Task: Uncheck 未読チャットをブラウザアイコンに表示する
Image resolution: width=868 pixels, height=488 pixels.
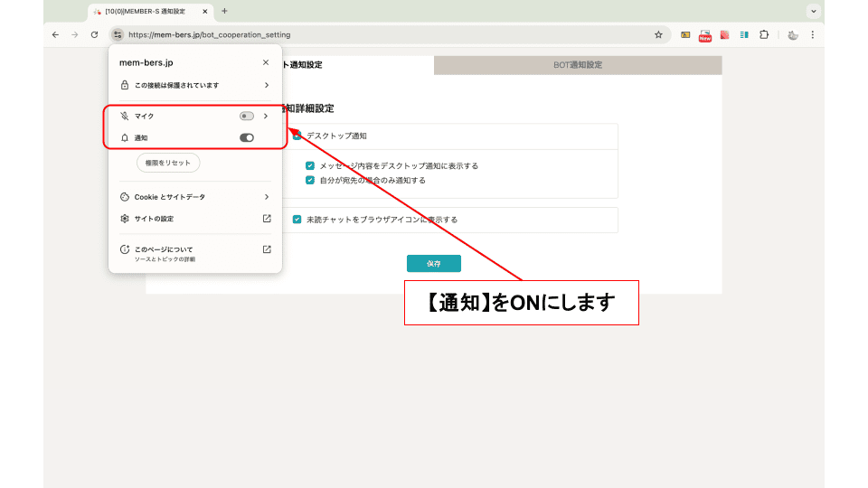Action: tap(297, 220)
